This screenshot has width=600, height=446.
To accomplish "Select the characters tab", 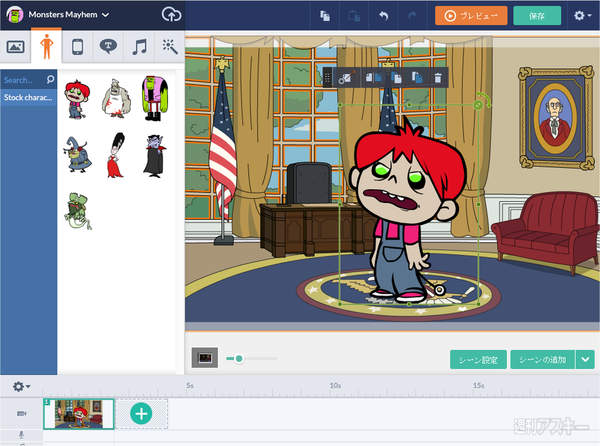I will tap(46, 47).
